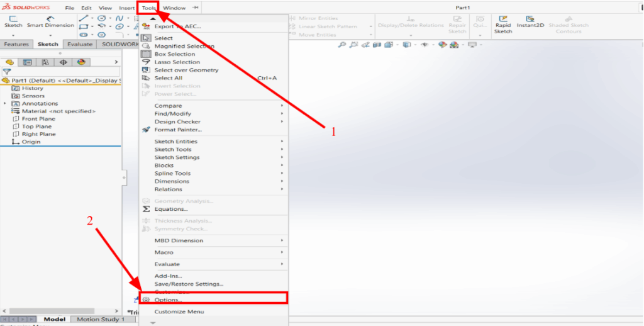Choose Equations... in Tools menu
644x326 pixels.
pos(214,209)
